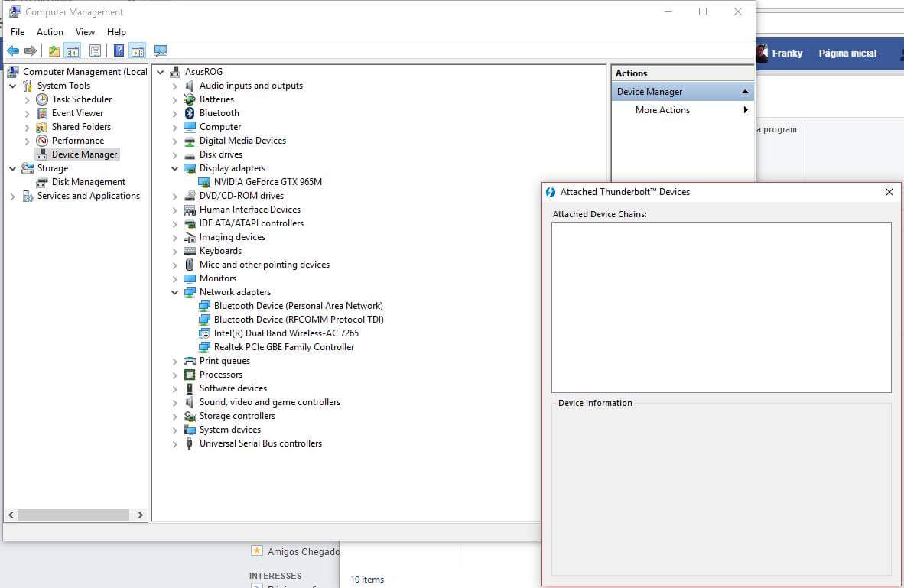The image size is (904, 588).
Task: Select the Event Viewer icon
Action: coord(42,113)
